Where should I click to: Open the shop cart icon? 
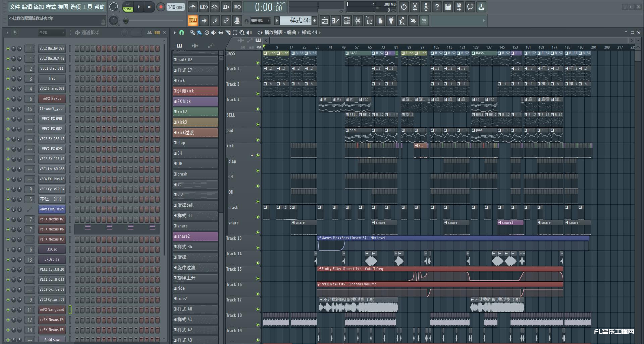click(x=424, y=21)
